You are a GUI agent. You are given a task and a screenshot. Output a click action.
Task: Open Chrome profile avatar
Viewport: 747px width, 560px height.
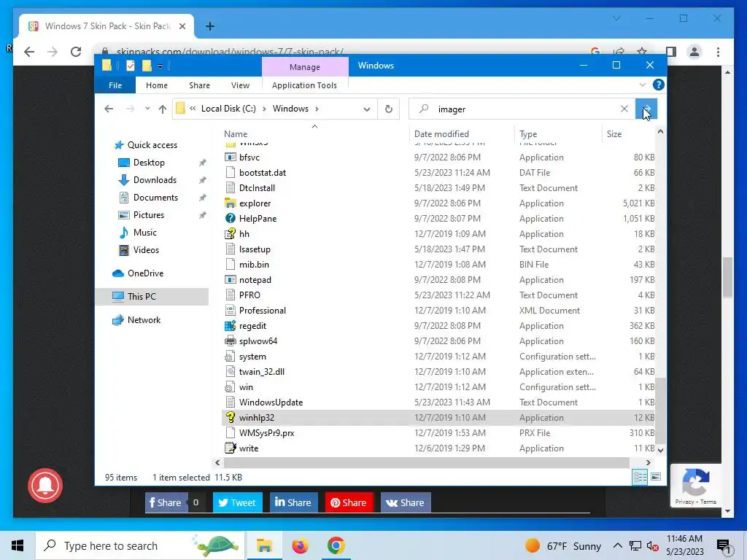coord(694,52)
